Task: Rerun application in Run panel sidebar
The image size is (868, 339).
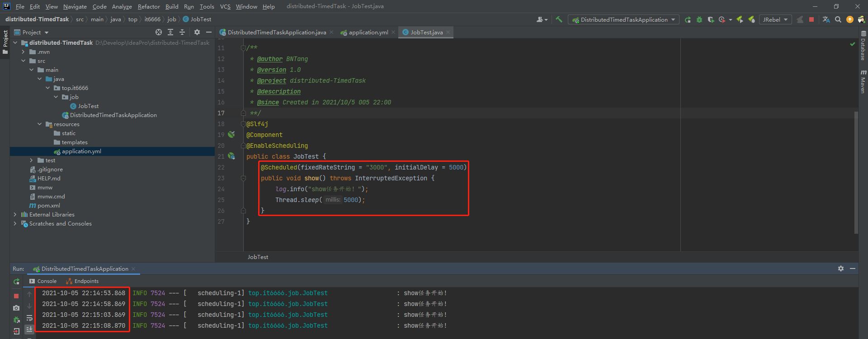Action: coord(17,282)
